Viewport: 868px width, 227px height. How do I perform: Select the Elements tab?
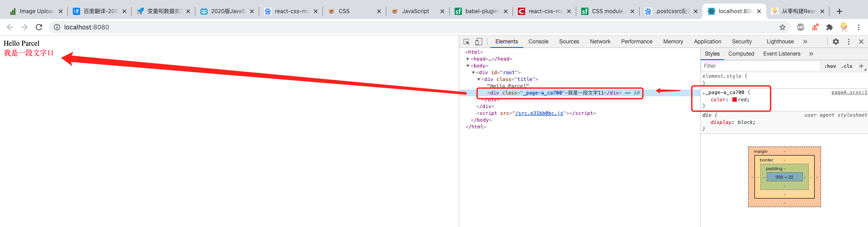[x=507, y=42]
